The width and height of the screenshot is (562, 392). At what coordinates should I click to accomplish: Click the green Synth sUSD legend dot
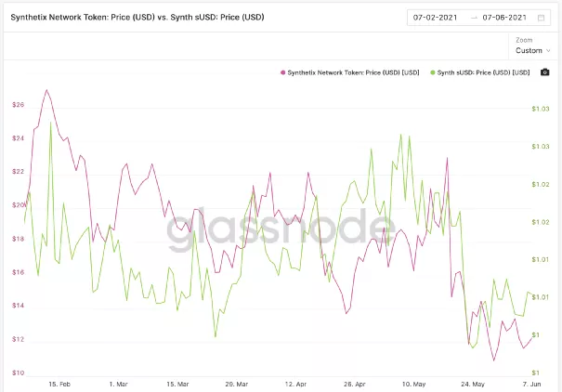tap(431, 72)
